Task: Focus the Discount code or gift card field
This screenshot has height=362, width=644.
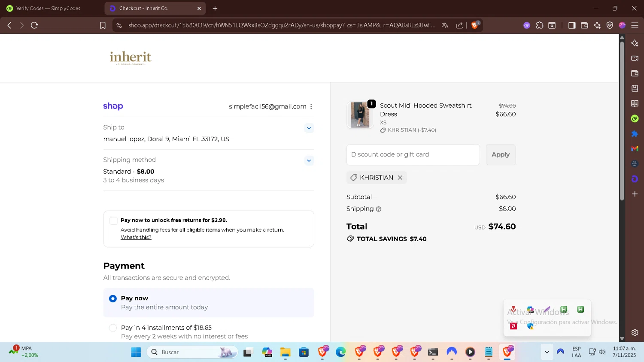Action: click(413, 154)
